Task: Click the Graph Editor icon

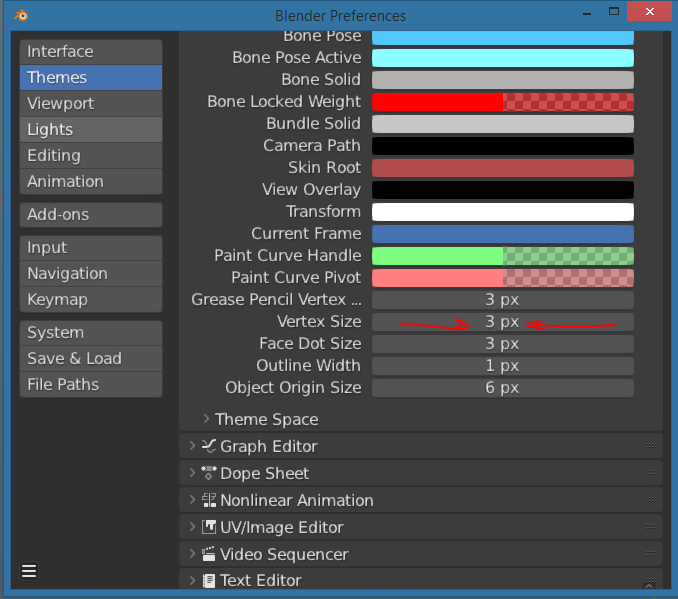Action: click(x=209, y=446)
